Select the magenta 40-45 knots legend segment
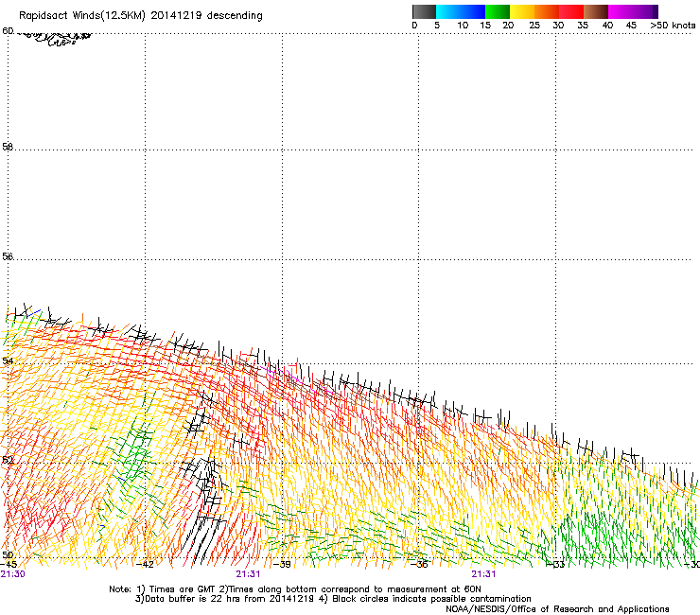Viewport: 700px width, 615px height. [x=621, y=11]
